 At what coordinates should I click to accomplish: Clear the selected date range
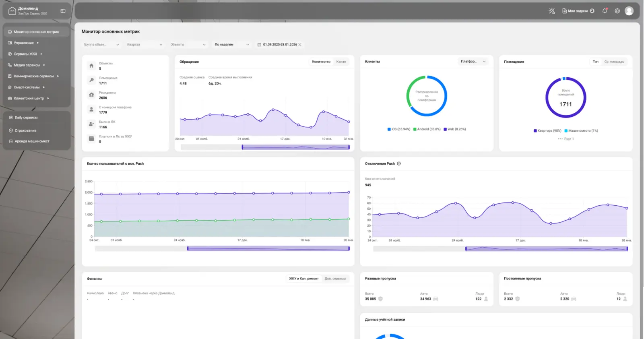[300, 45]
